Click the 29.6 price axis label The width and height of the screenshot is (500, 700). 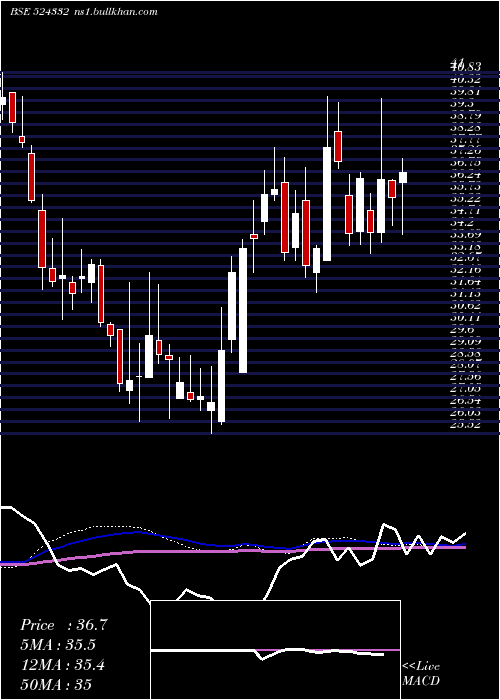pyautogui.click(x=462, y=330)
